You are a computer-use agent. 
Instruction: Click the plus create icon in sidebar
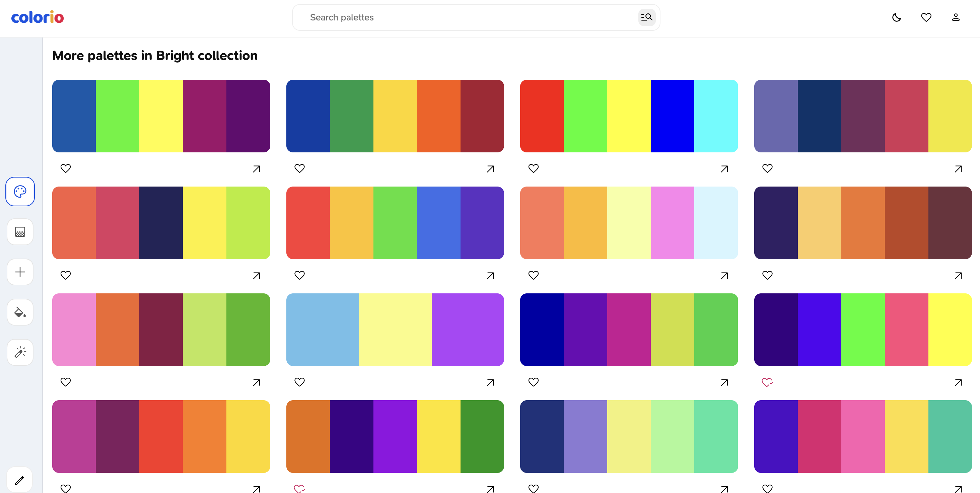tap(20, 272)
